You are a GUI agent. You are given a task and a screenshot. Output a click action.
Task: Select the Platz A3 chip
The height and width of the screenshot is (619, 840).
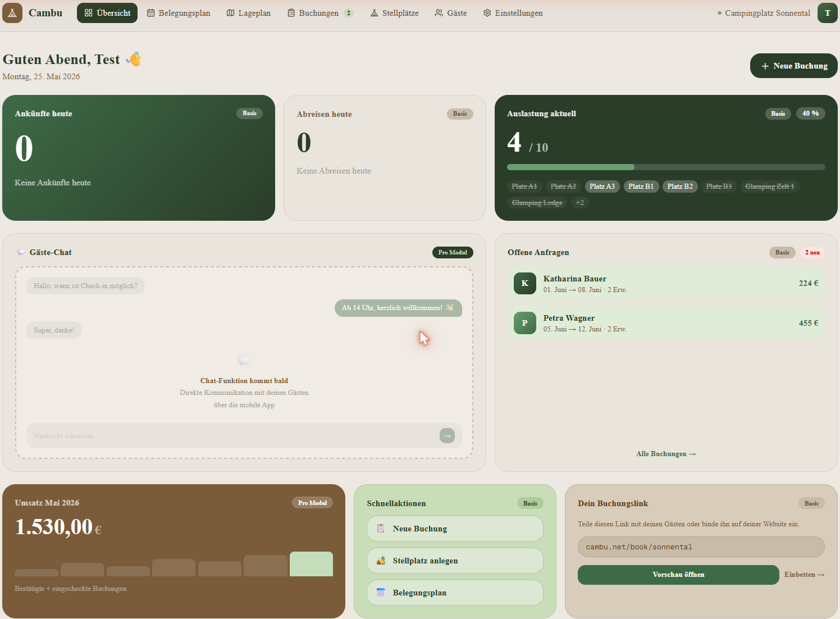tap(602, 186)
